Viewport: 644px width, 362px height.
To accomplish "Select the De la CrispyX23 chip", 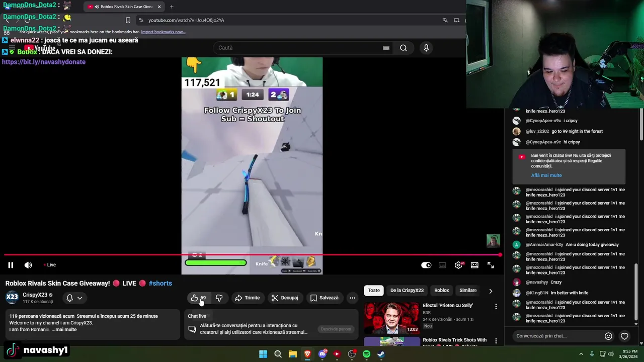I will tap(407, 290).
